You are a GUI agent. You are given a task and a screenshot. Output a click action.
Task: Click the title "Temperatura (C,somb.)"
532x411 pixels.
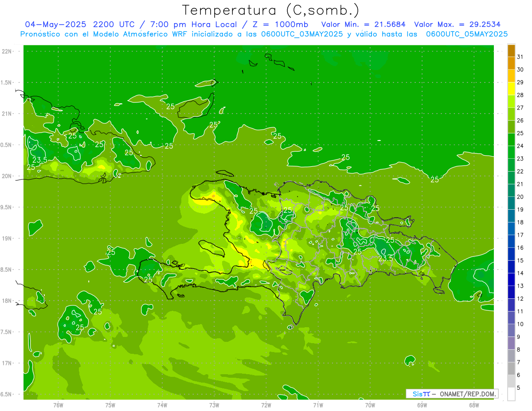(x=271, y=10)
